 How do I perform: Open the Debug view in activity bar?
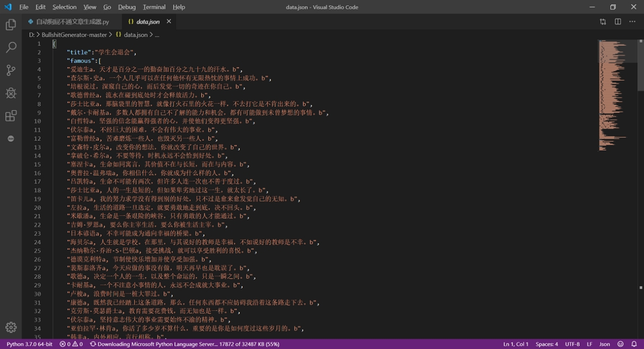click(11, 93)
